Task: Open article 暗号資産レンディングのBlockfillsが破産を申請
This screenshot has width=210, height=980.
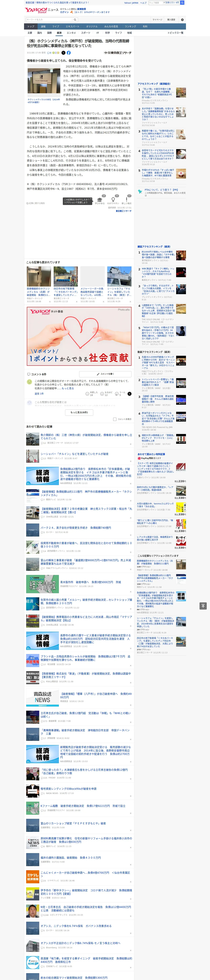Action: (69, 789)
